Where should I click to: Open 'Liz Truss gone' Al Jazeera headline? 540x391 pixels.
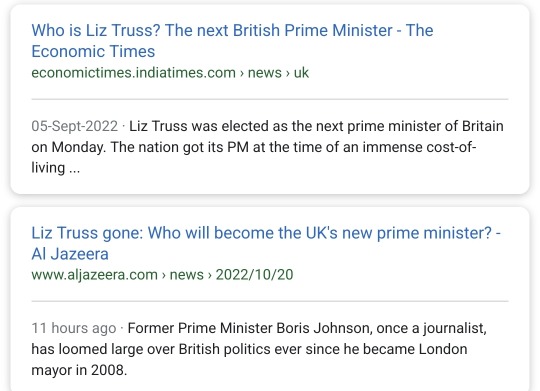[266, 243]
